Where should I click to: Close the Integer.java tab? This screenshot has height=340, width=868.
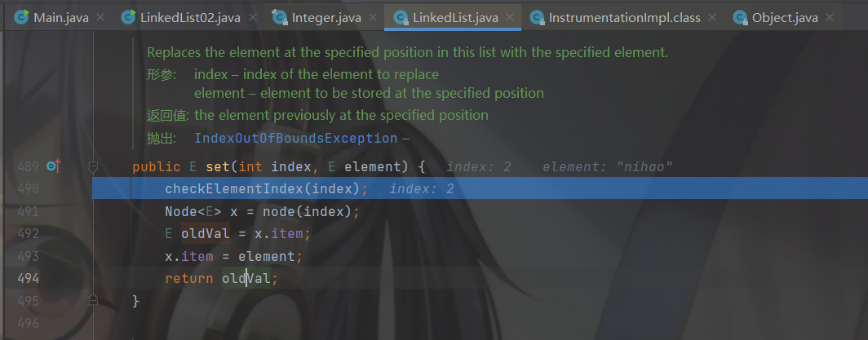pos(374,18)
